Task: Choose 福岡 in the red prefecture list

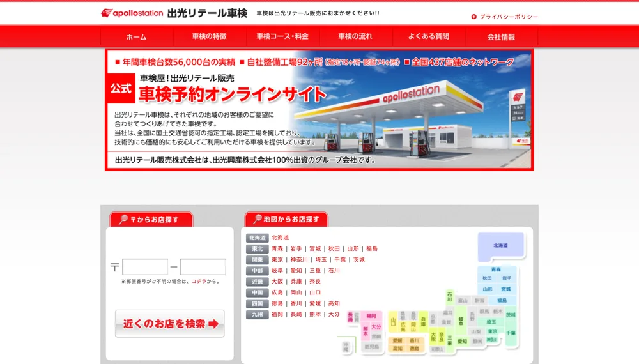Action: tap(277, 315)
